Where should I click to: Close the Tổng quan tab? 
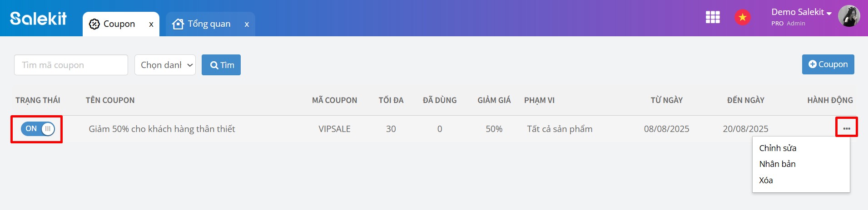coord(247,24)
